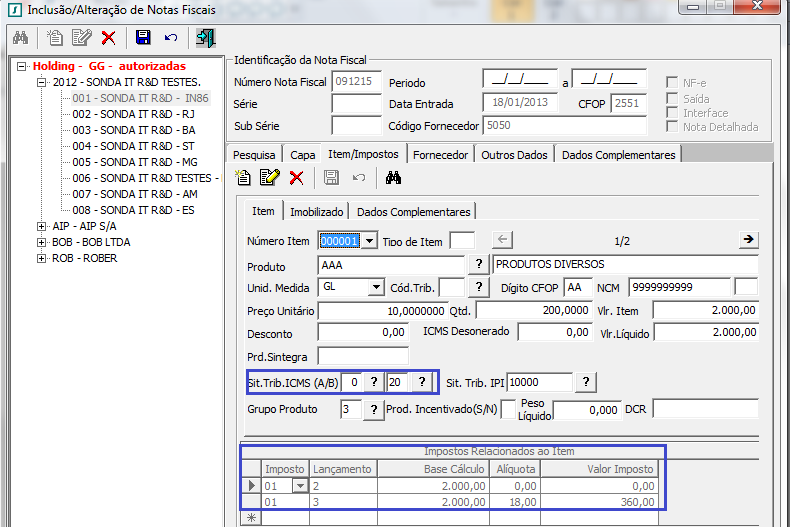Screen dimensions: 790x527
Task: Toggle the Nota Detalhada checkbox
Action: click(x=674, y=127)
